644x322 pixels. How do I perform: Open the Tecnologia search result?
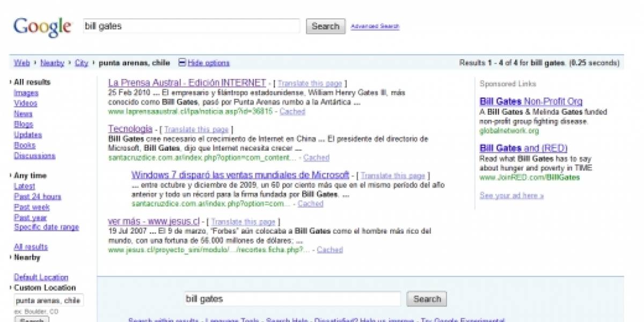130,129
